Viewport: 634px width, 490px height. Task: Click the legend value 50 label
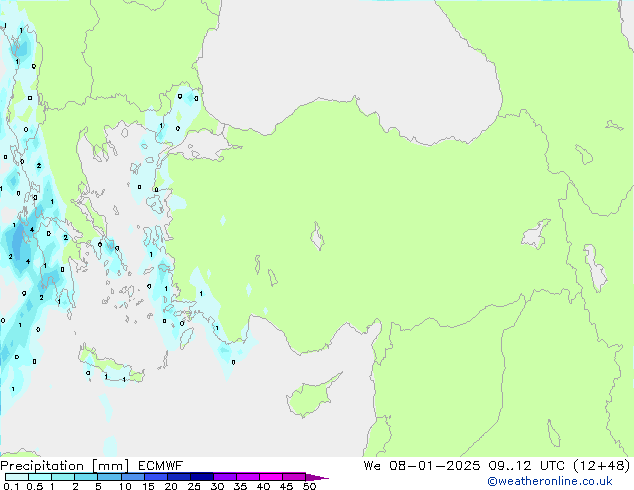[x=310, y=486]
